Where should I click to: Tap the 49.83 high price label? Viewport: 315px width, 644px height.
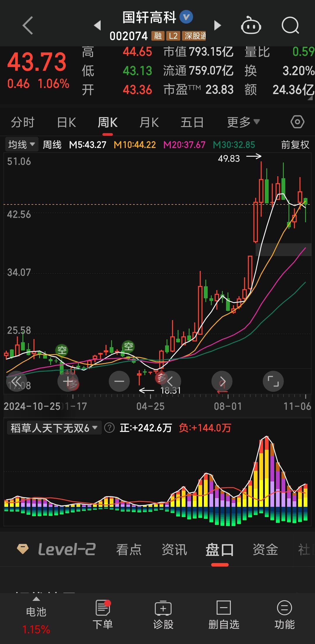coord(229,158)
